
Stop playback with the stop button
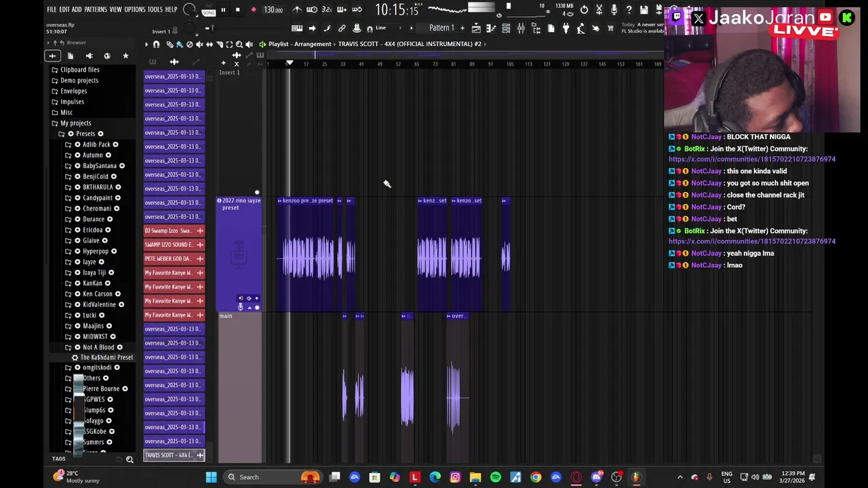click(x=237, y=9)
